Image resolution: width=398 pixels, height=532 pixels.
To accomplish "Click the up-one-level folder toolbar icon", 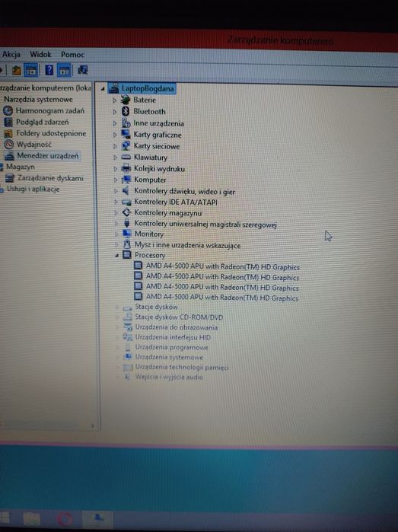I will coord(16,70).
